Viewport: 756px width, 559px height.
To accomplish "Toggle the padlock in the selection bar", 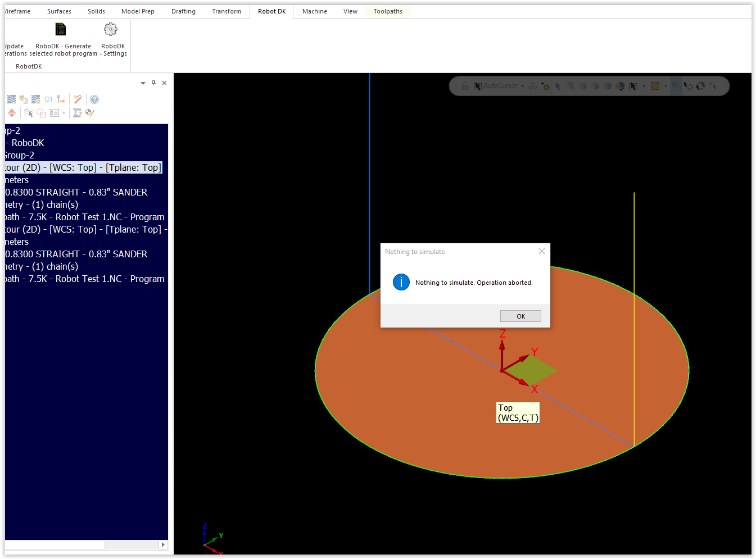I will click(x=465, y=86).
